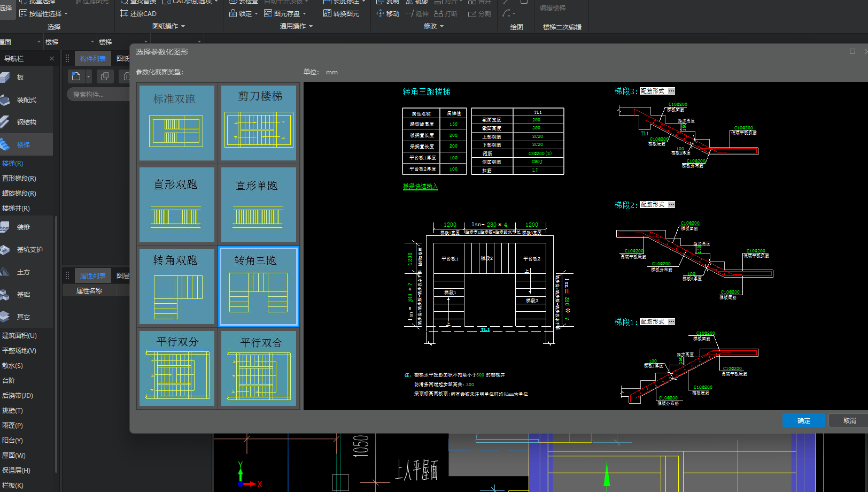Select the 标准双跑 stair type thumbnail
Viewport: 868px width, 492px height.
click(177, 123)
